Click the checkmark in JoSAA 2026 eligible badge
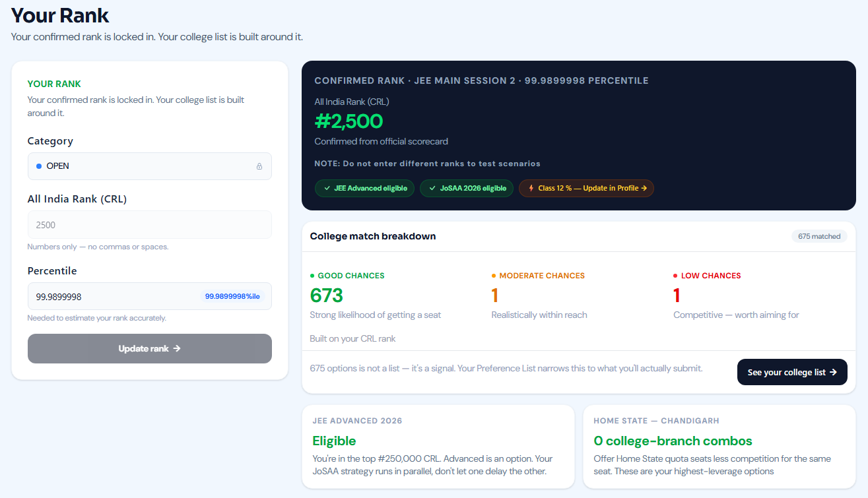 (432, 188)
